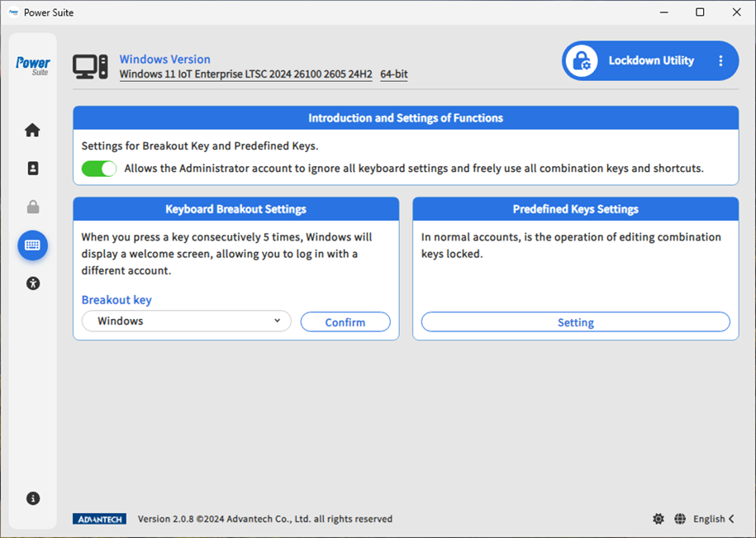Select the keyboard settings sidebar icon
The width and height of the screenshot is (756, 538).
[x=32, y=245]
